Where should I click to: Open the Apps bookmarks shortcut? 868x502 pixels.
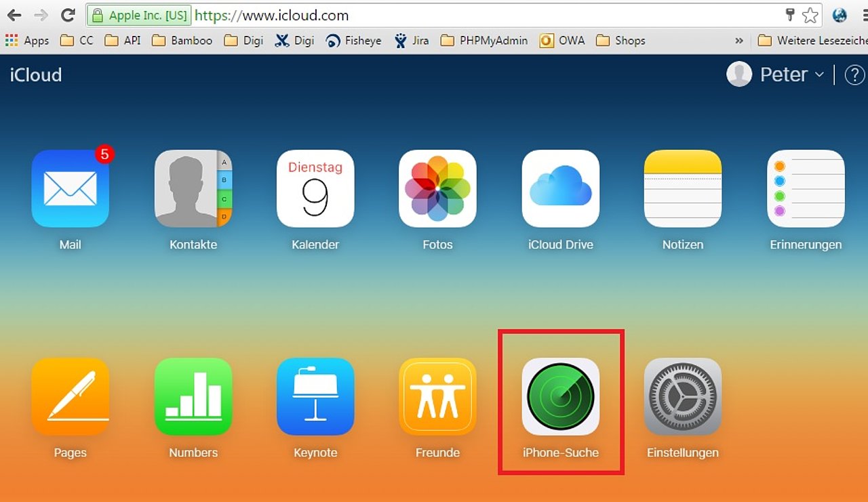click(27, 41)
